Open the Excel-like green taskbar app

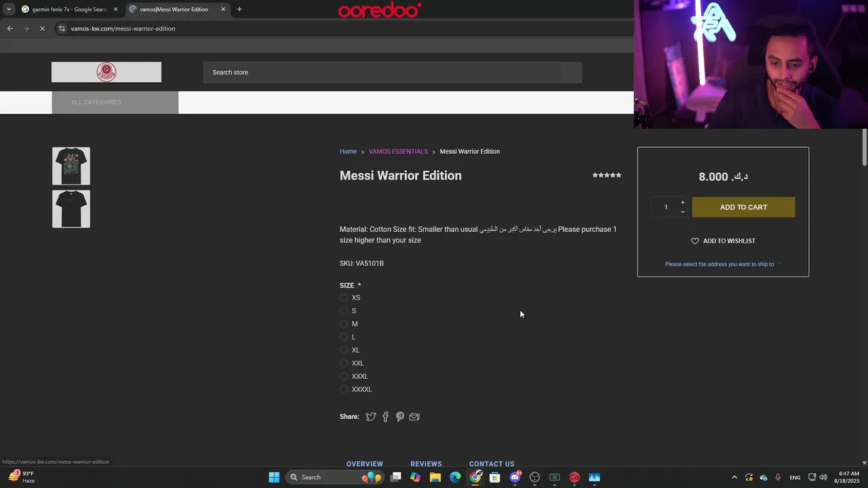click(x=555, y=477)
